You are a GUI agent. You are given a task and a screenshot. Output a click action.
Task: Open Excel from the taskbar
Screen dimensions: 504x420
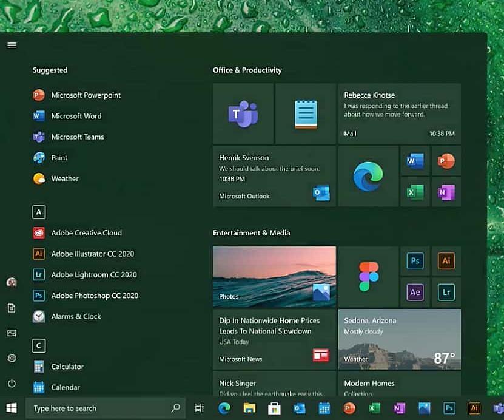pyautogui.click(x=374, y=408)
